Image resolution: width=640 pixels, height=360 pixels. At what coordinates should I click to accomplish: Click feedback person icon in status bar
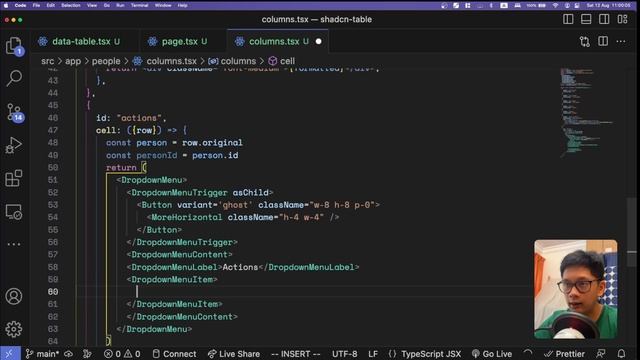click(601, 353)
